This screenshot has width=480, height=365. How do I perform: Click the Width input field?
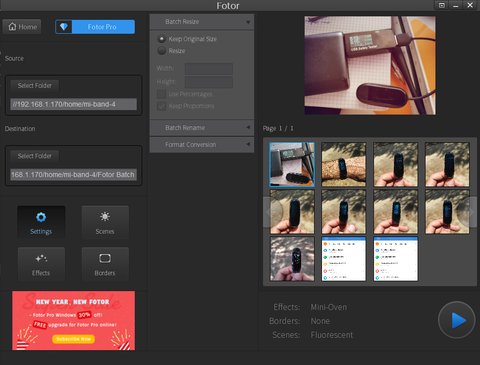(x=209, y=69)
